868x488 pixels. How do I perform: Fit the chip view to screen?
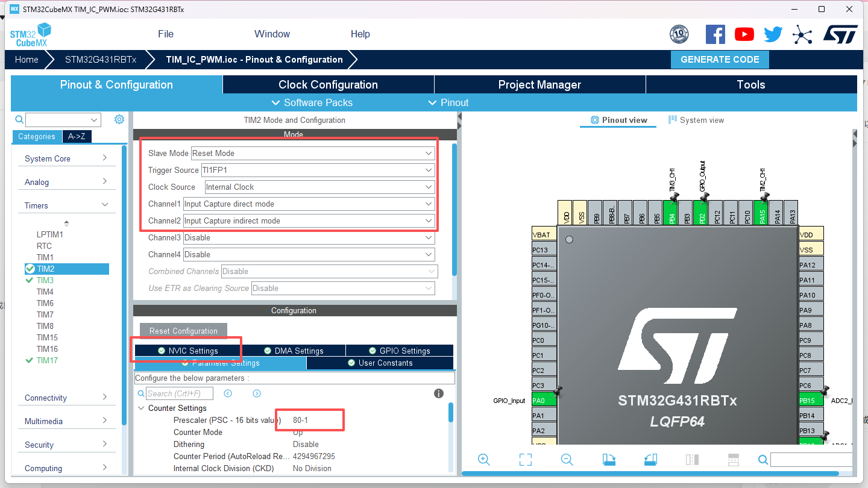pos(525,460)
